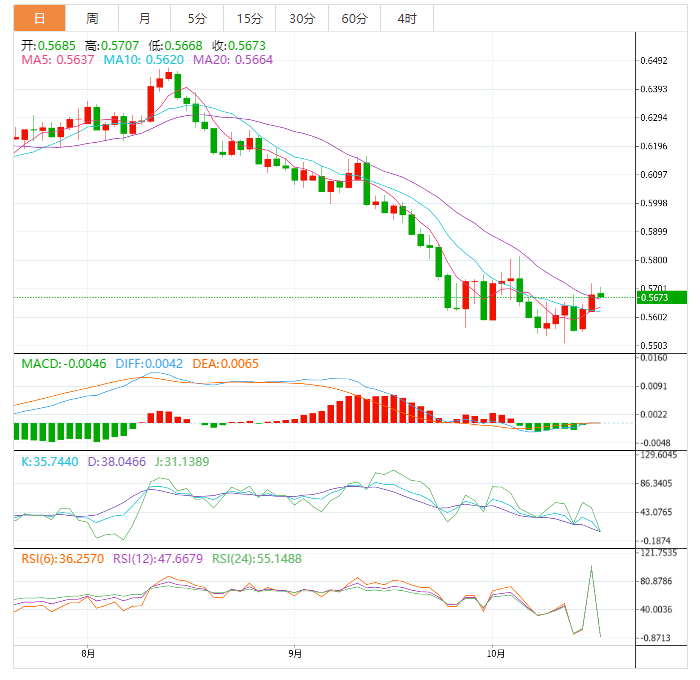
Task: Click the 8月 date axis marker
Action: tap(88, 654)
